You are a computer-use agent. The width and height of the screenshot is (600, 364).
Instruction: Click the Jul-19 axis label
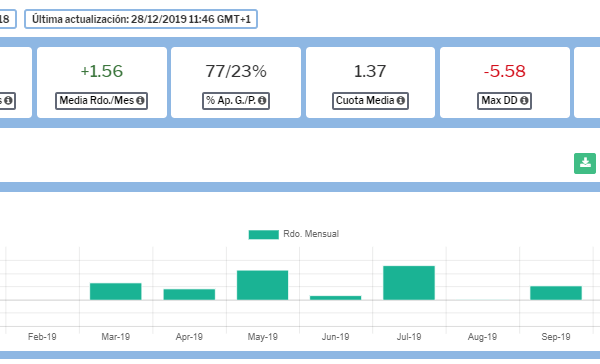click(409, 337)
